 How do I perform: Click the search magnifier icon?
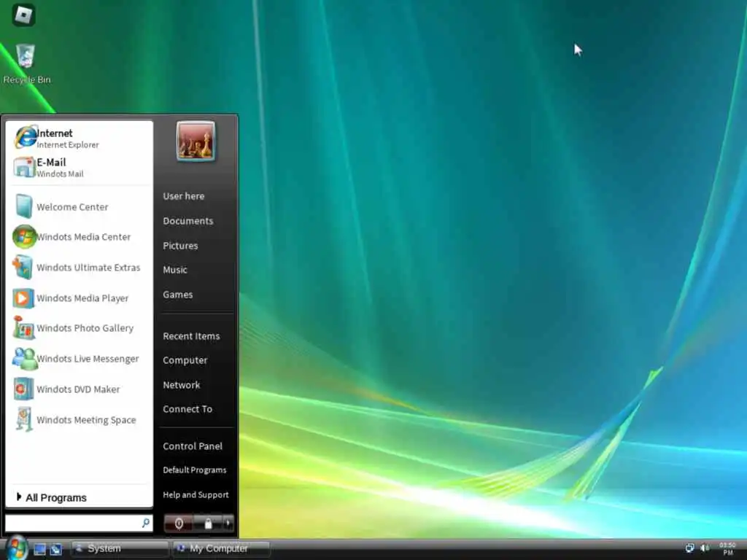(x=146, y=523)
